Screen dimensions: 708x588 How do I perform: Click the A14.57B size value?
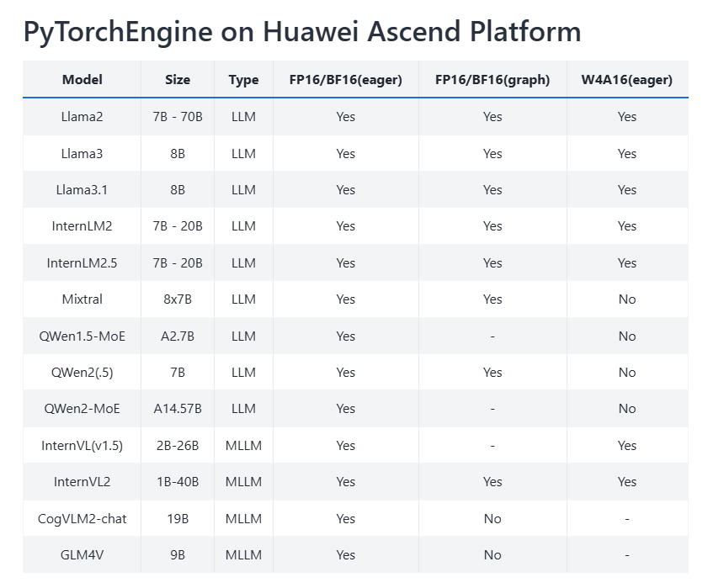(x=178, y=408)
